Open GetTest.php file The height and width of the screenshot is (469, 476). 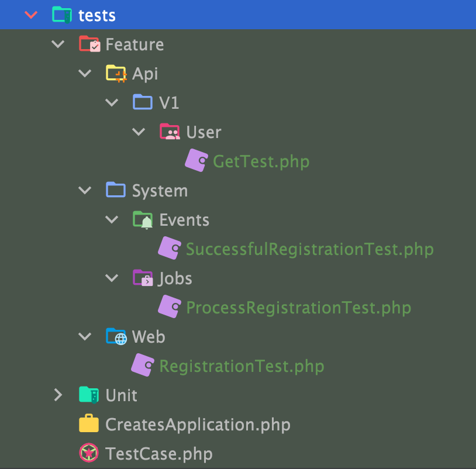(x=261, y=161)
